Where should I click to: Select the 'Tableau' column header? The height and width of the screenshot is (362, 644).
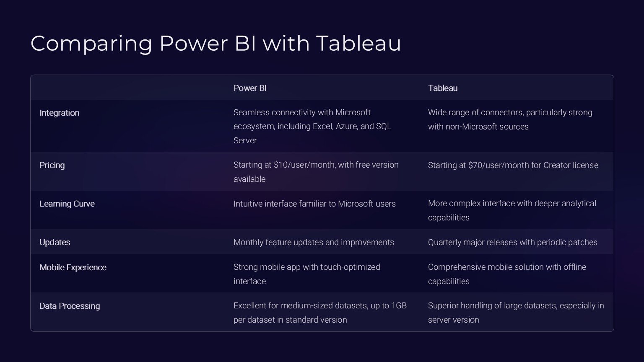click(443, 88)
